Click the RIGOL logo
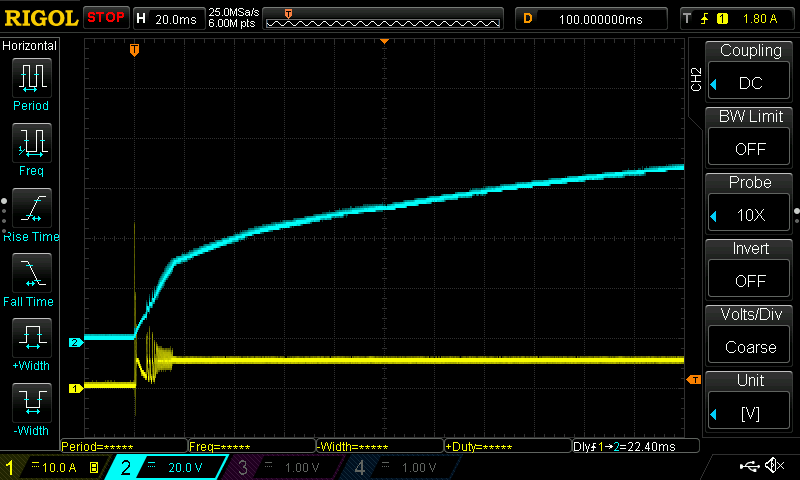800x480 pixels. [x=41, y=19]
